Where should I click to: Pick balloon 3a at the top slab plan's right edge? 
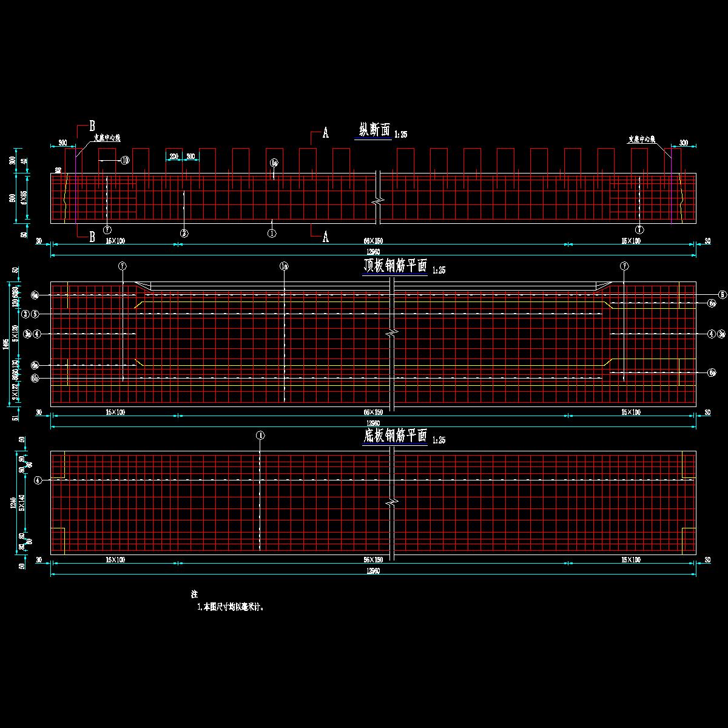pos(722,334)
